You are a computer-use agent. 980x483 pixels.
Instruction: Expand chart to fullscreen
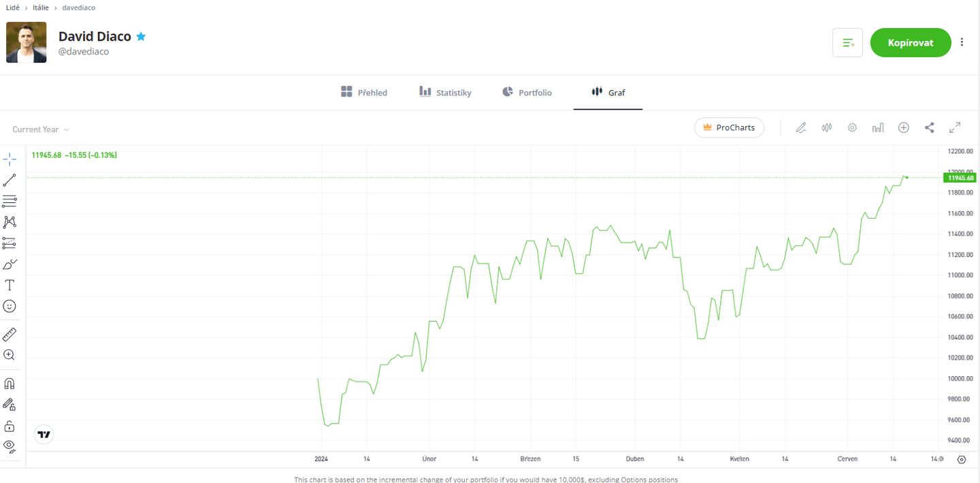pos(955,127)
